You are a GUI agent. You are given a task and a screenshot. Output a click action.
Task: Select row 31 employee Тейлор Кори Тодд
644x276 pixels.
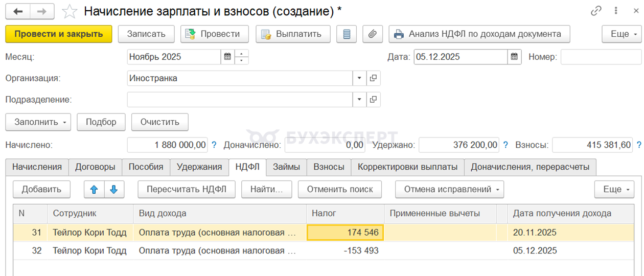tap(90, 233)
